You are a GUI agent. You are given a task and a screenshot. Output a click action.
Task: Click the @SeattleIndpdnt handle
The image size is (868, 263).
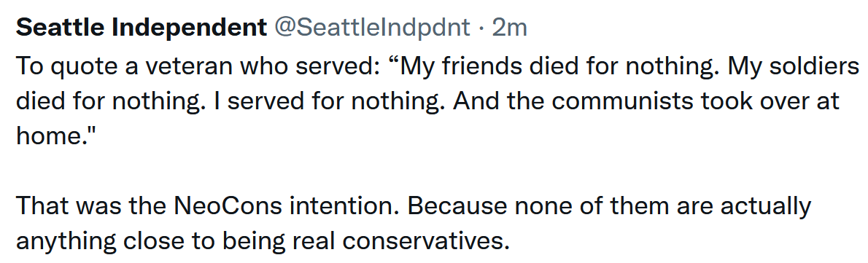373,28
